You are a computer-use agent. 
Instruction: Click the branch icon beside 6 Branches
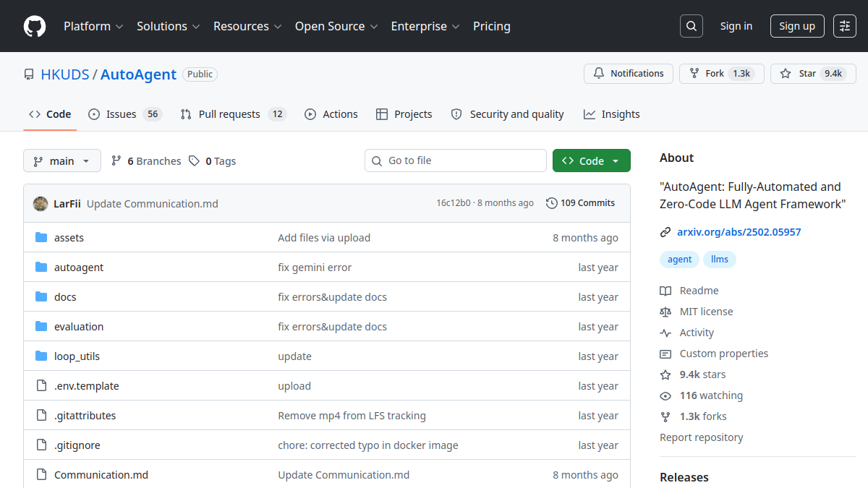point(116,160)
